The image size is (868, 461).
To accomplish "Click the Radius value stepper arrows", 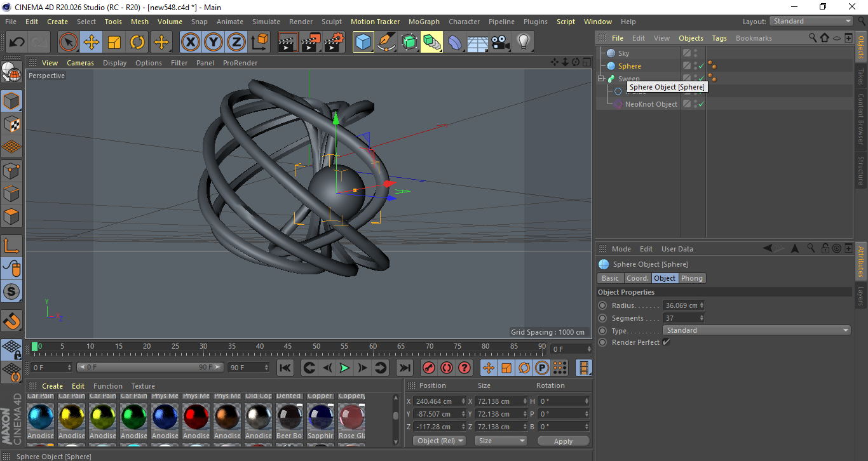I will click(702, 305).
